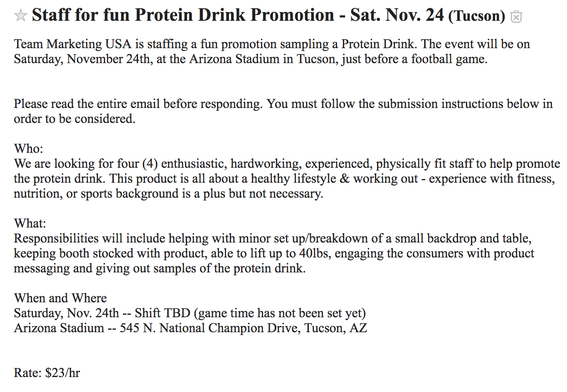
Task: Click the posting title 'Staff for fun Protein Drink Promotion'
Action: [183, 15]
